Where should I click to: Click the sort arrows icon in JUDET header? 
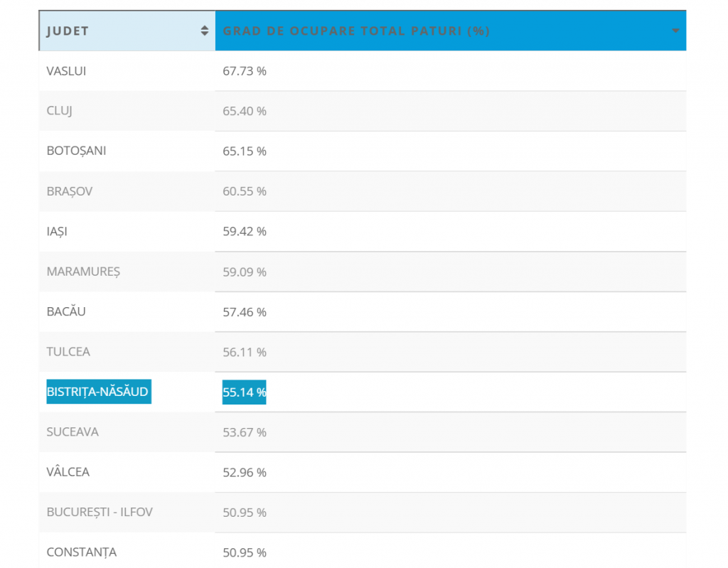(x=205, y=31)
